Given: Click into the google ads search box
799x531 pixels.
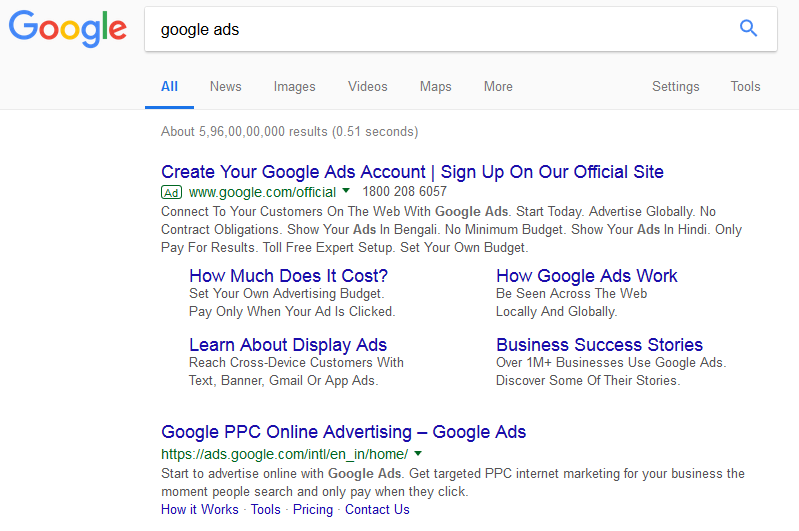Looking at the screenshot, I should pyautogui.click(x=438, y=29).
